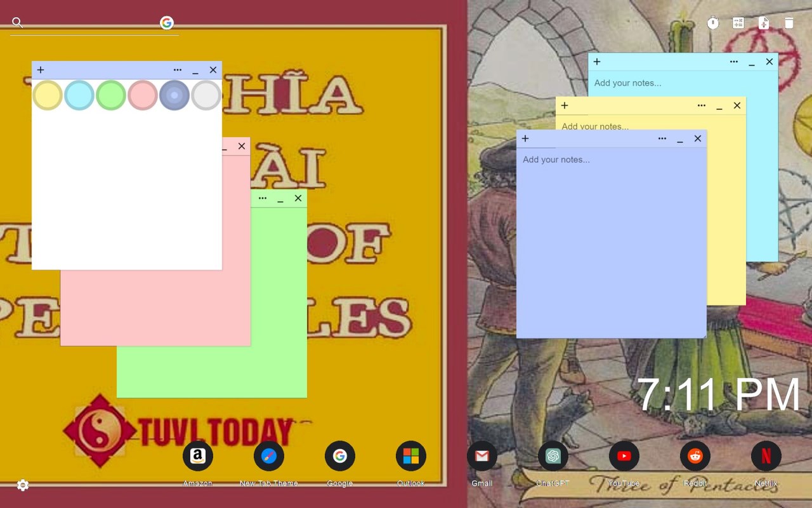Click the magnifier search icon

pyautogui.click(x=18, y=23)
